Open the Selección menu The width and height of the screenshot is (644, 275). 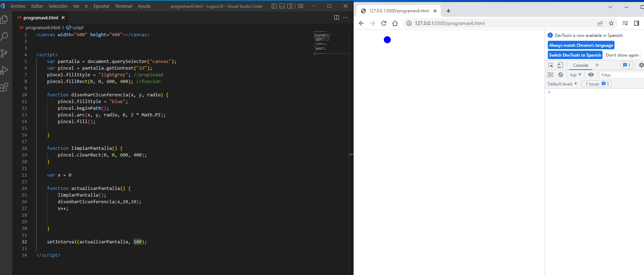point(58,6)
